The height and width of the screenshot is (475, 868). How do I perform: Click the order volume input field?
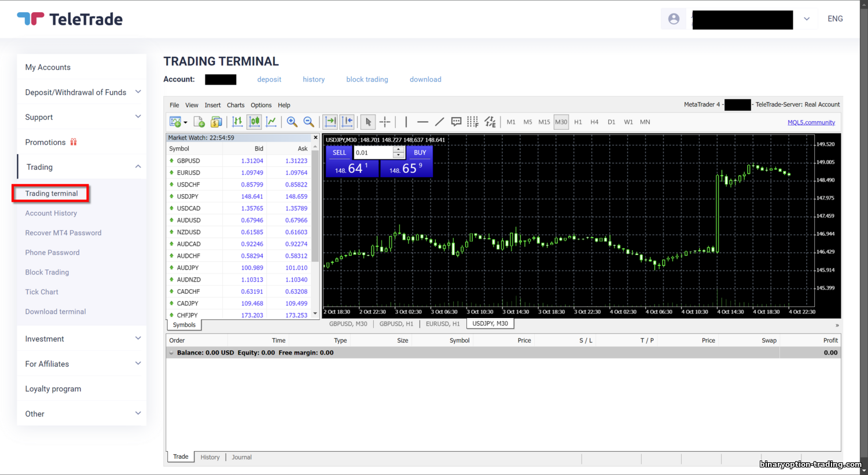pos(373,152)
